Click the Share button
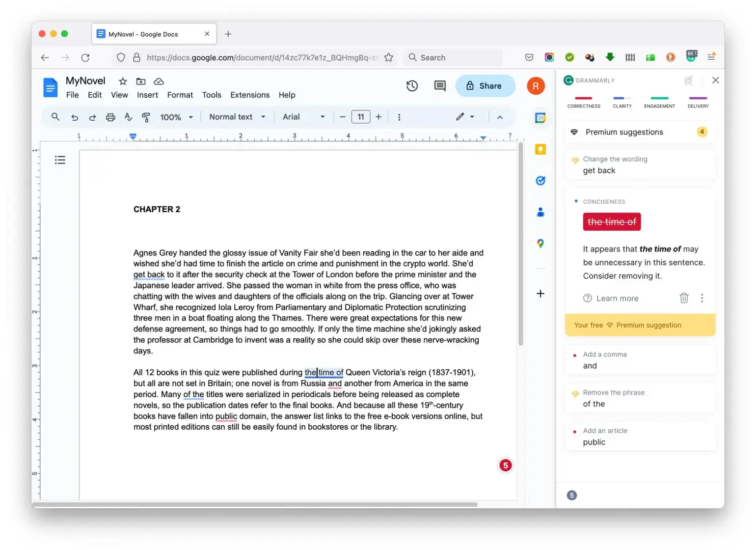756x550 pixels. [x=484, y=86]
